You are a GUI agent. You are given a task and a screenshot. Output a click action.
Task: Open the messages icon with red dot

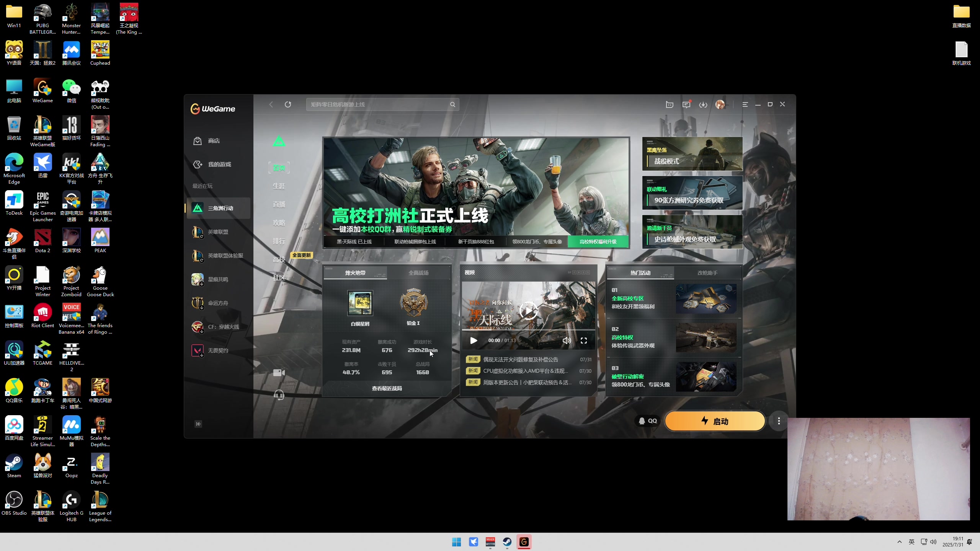[686, 104]
